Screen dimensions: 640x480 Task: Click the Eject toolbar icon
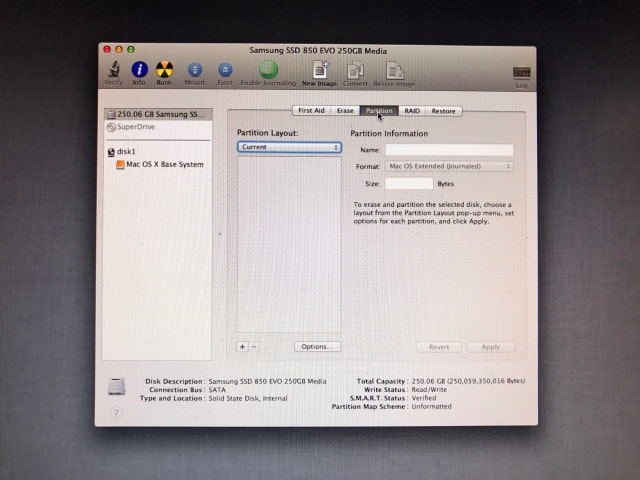coord(226,70)
